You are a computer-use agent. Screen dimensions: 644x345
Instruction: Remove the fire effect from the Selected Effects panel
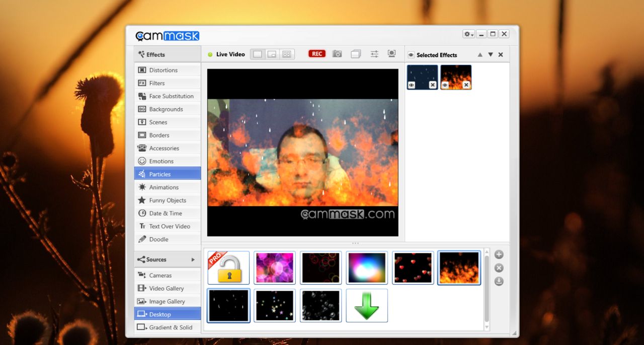click(x=466, y=86)
